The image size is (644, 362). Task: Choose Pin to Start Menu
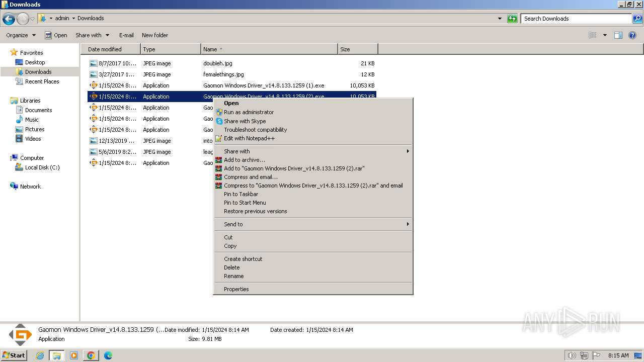point(313,203)
